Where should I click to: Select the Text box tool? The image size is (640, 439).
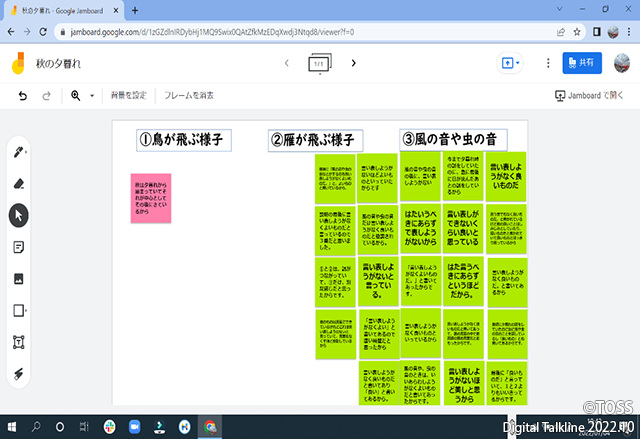click(x=19, y=342)
